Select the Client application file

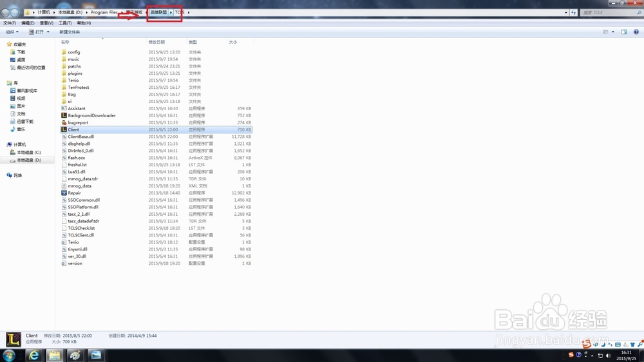click(x=156, y=129)
